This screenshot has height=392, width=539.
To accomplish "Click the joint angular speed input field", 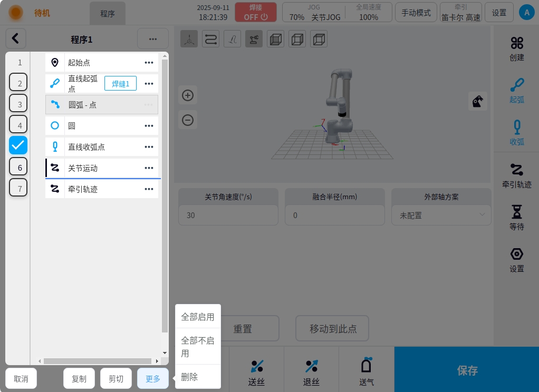I will point(228,215).
